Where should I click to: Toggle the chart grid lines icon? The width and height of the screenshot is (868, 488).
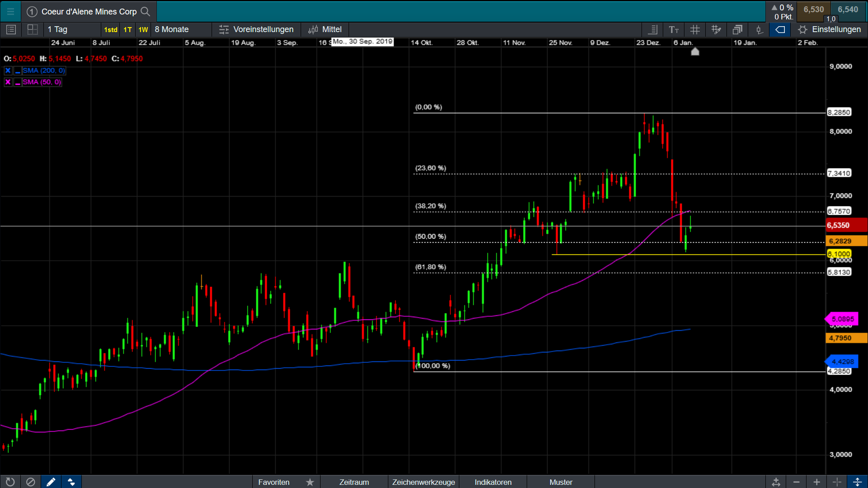tap(695, 30)
